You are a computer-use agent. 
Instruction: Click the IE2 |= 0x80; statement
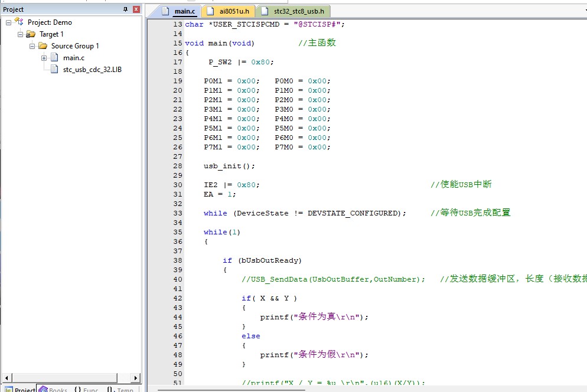231,185
